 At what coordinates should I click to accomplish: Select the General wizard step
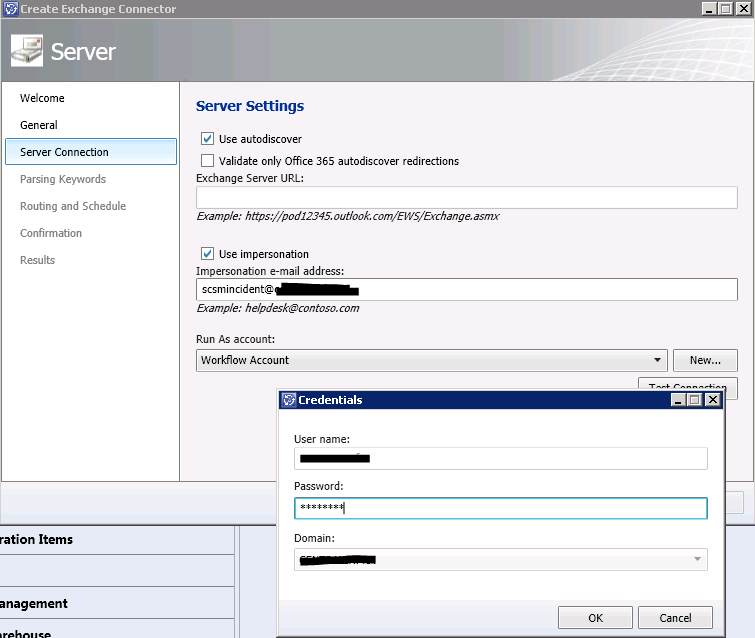[x=39, y=125]
